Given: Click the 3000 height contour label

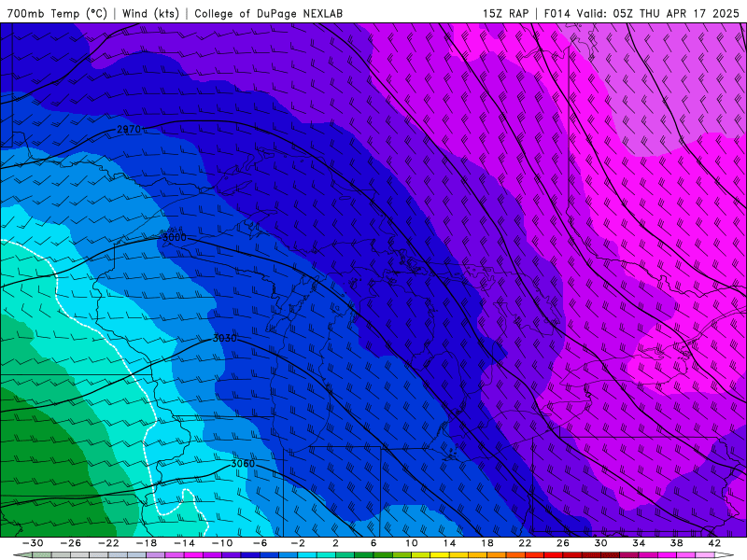Looking at the screenshot, I should coord(175,237).
